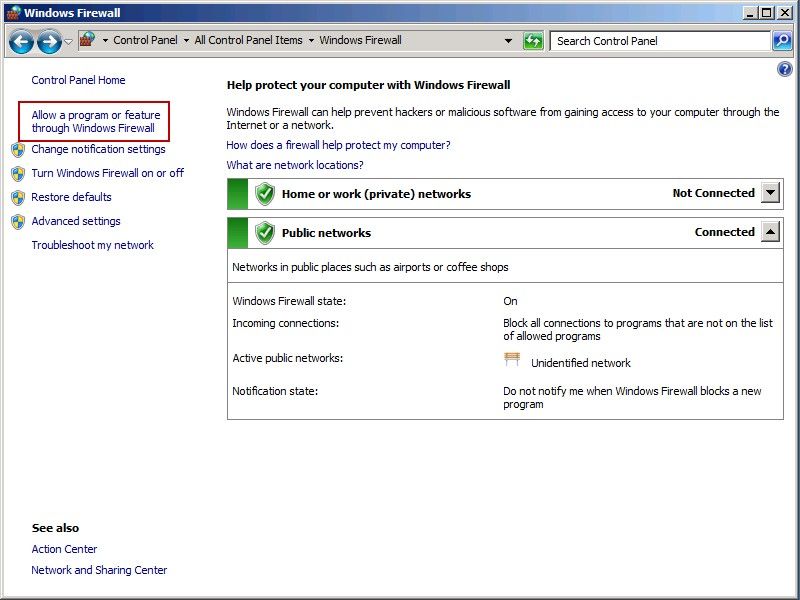The width and height of the screenshot is (800, 600).
Task: Open Troubleshoot my network
Action: click(x=92, y=245)
